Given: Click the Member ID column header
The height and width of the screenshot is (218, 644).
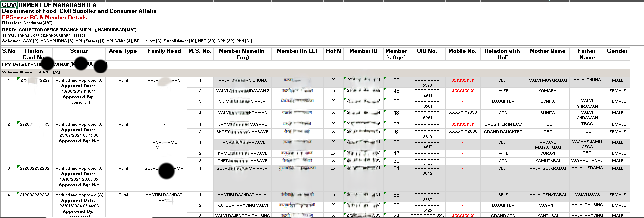Looking at the screenshot, I should [x=363, y=51].
